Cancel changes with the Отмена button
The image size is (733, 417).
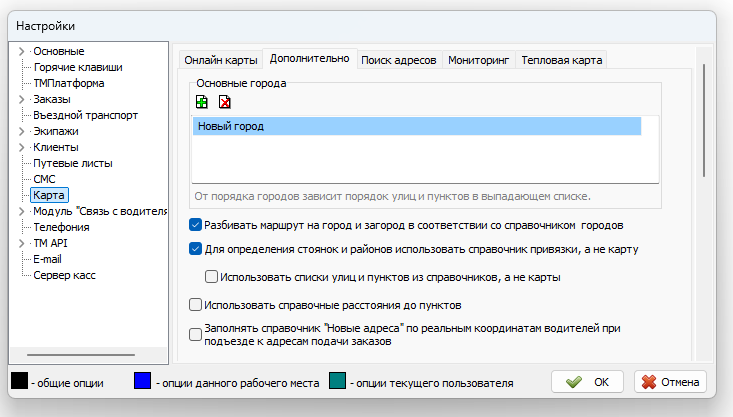coord(670,382)
